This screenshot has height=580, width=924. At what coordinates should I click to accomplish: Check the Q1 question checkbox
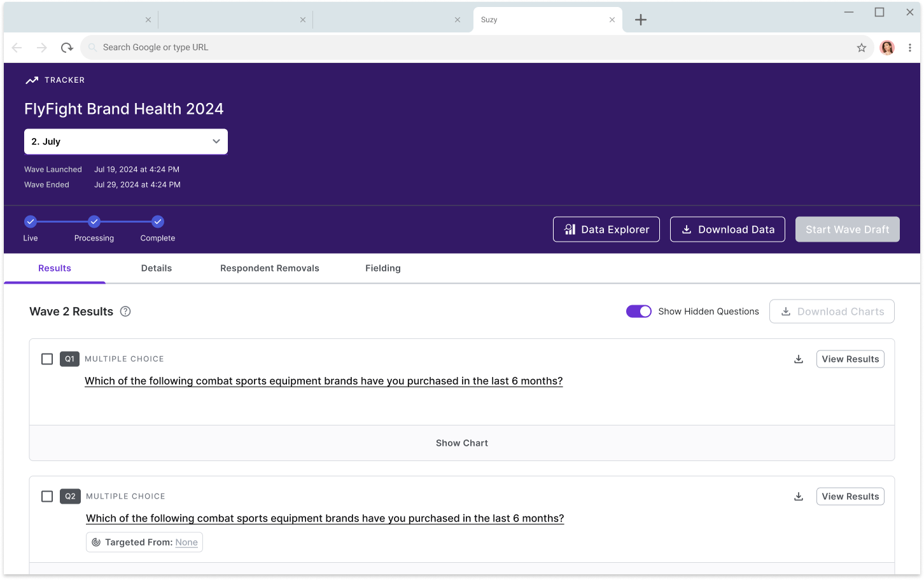(47, 359)
